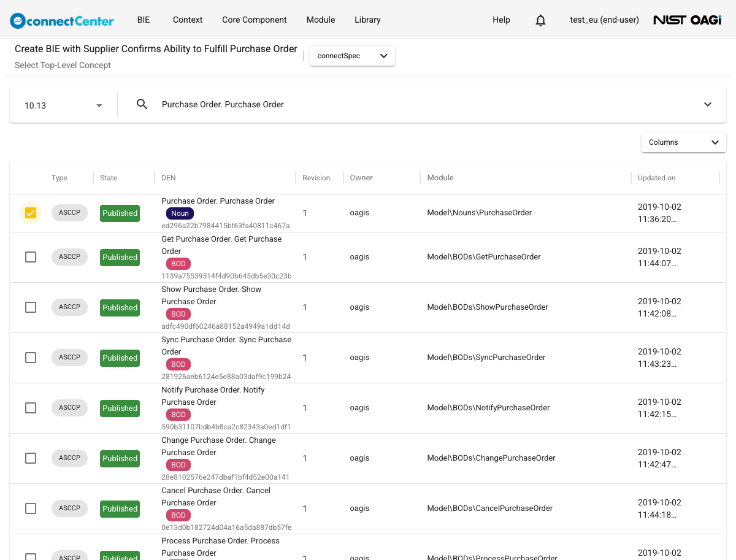Click the NIST OAGi logo
The height and width of the screenshot is (560, 736).
687,20
